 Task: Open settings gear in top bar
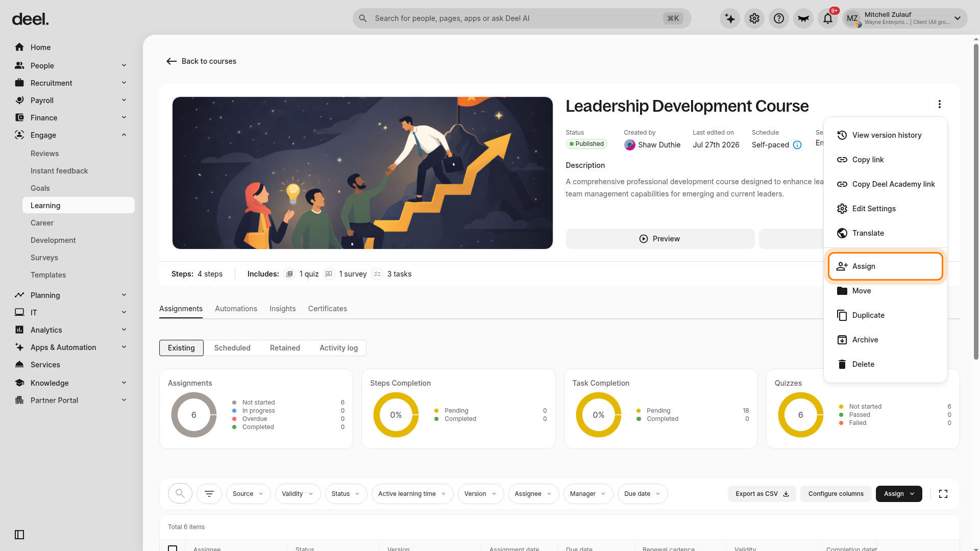click(x=754, y=19)
